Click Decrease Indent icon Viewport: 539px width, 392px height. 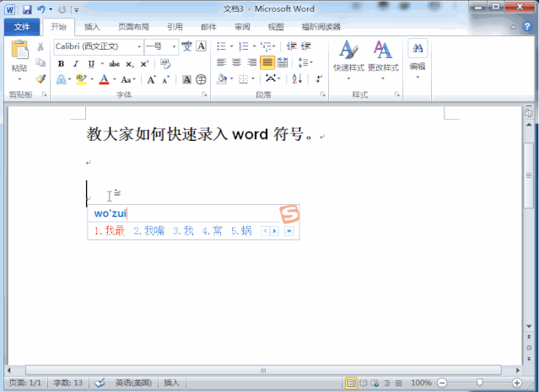click(292, 46)
